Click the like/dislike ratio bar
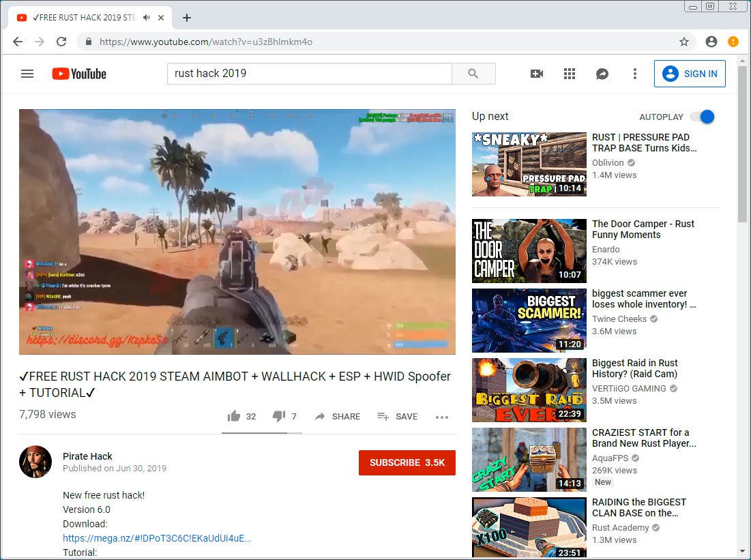Image resolution: width=751 pixels, height=560 pixels. coord(261,432)
